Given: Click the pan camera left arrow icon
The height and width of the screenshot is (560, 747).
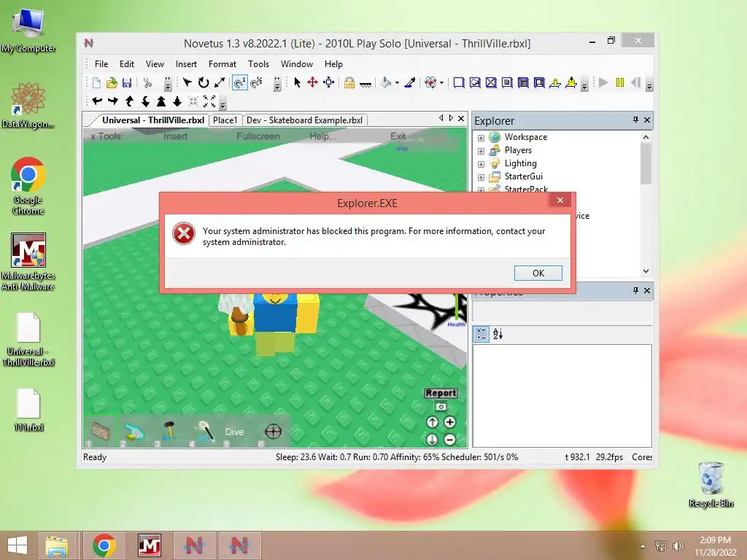Looking at the screenshot, I should pos(97,101).
